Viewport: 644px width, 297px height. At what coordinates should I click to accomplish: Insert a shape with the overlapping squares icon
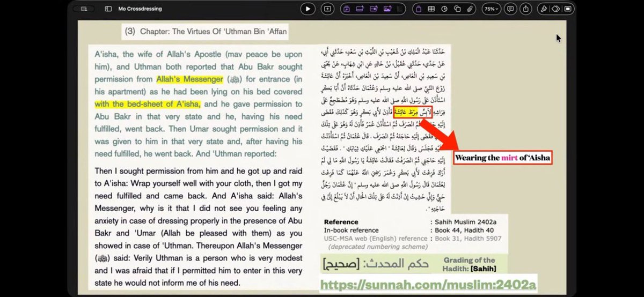coord(457,9)
